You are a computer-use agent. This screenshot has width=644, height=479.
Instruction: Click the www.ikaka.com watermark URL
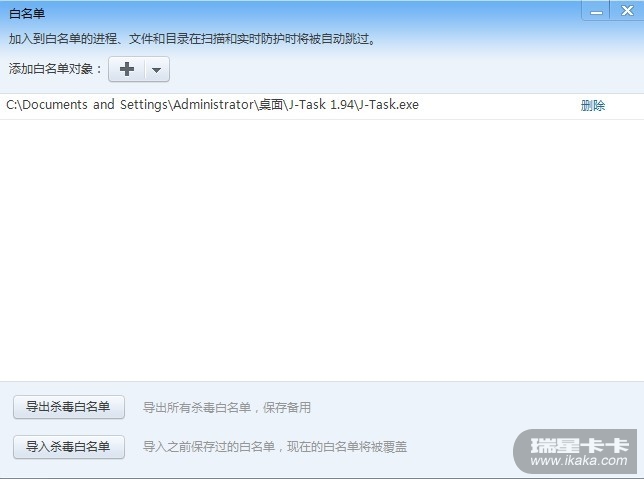click(x=579, y=461)
